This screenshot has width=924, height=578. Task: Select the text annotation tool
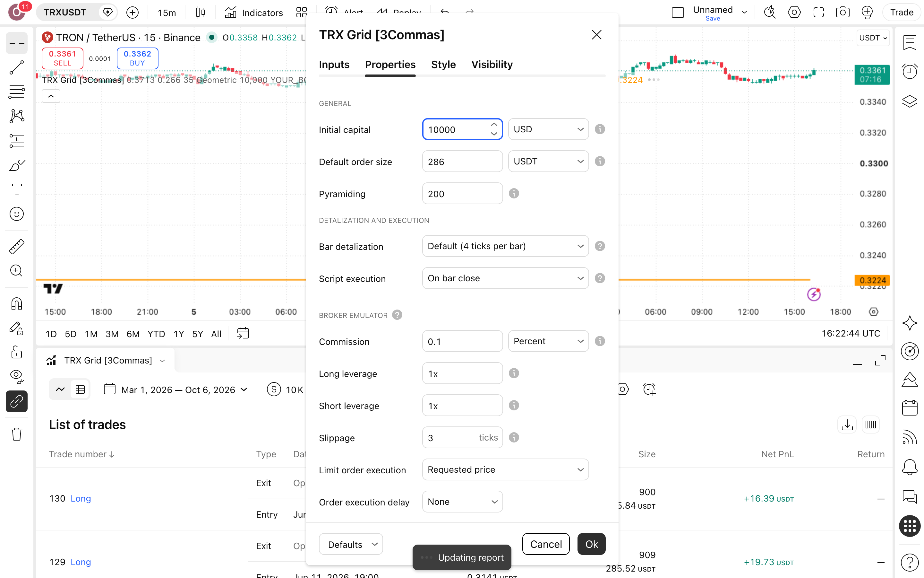[16, 189]
